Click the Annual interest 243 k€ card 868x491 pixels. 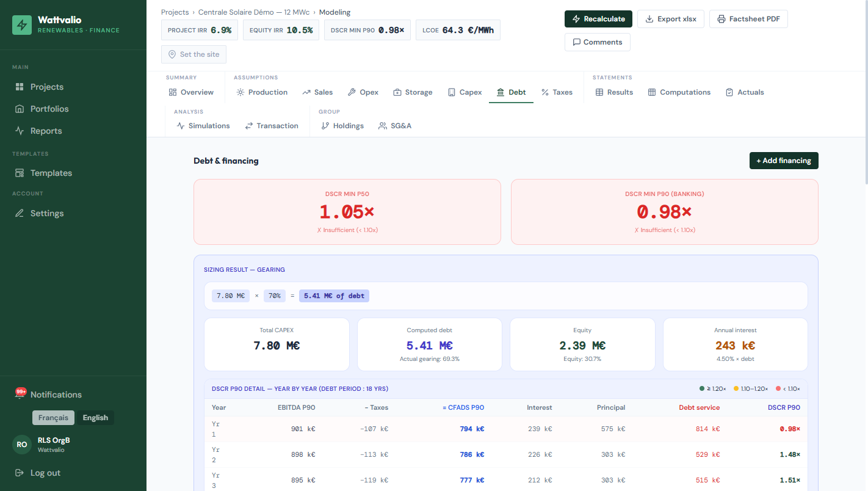pyautogui.click(x=736, y=344)
